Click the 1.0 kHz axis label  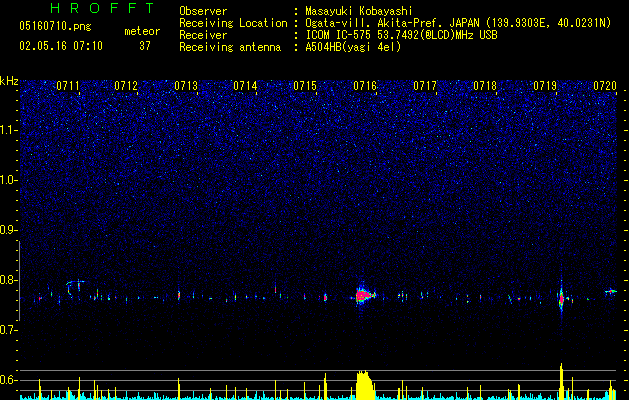click(x=9, y=180)
